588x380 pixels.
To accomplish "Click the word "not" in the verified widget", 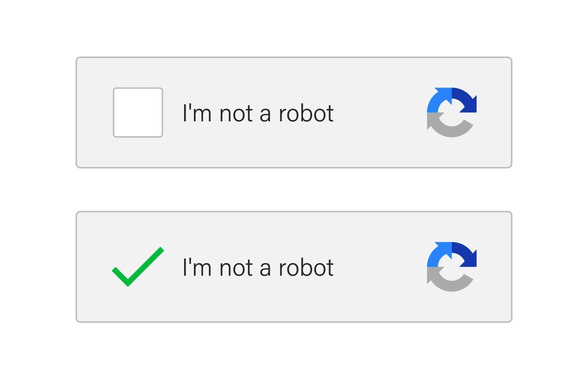I will [x=236, y=269].
